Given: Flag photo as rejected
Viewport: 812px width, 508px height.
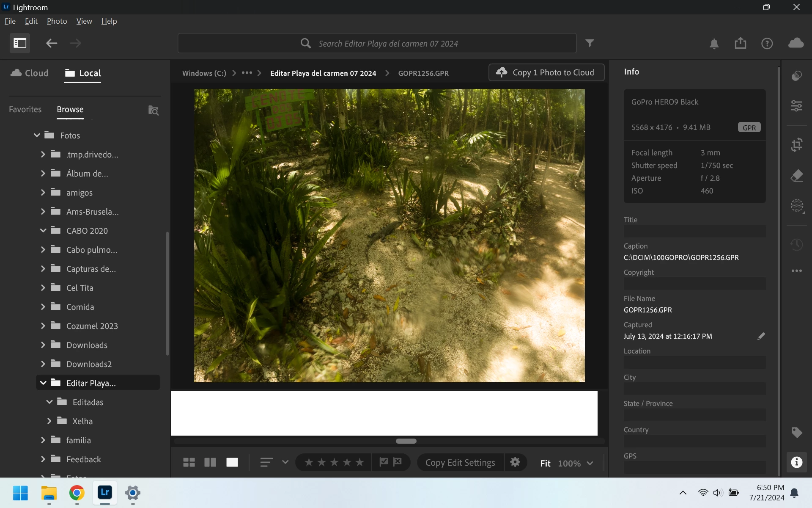Looking at the screenshot, I should point(398,462).
